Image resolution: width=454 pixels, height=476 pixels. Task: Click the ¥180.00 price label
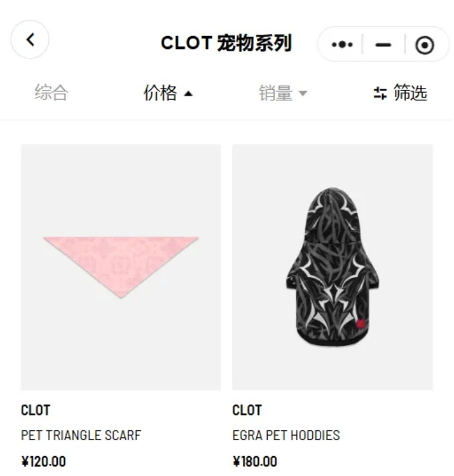pyautogui.click(x=255, y=461)
